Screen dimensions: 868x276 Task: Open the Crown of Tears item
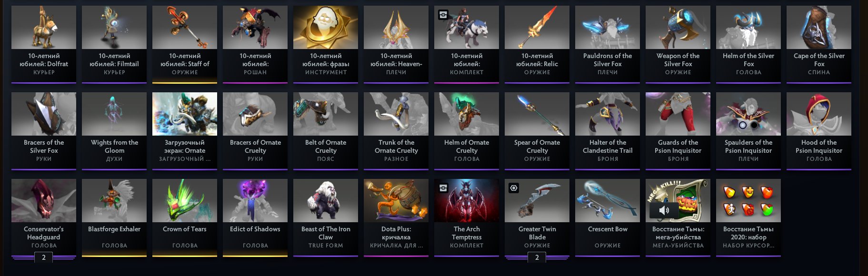(185, 217)
